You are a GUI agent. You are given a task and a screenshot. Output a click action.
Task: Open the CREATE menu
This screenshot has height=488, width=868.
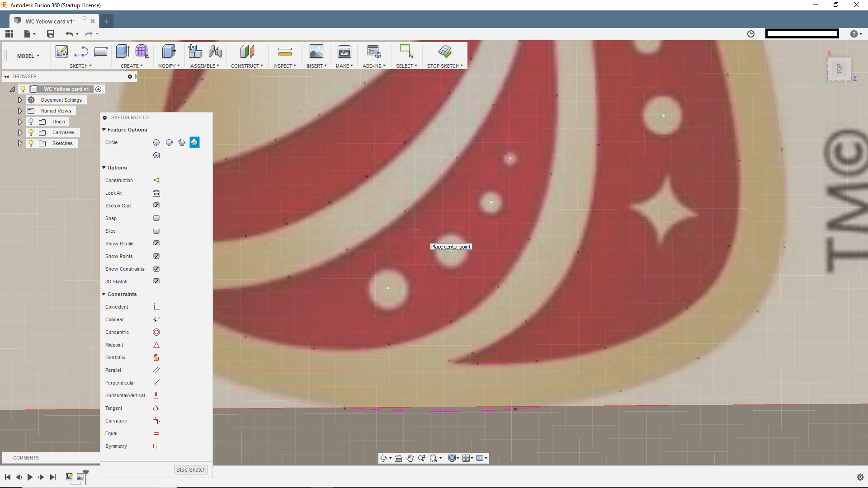point(132,66)
